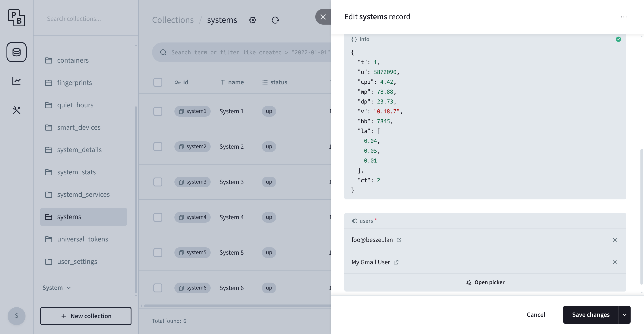Open the Settings tools icon
The width and height of the screenshot is (644, 334).
17,110
